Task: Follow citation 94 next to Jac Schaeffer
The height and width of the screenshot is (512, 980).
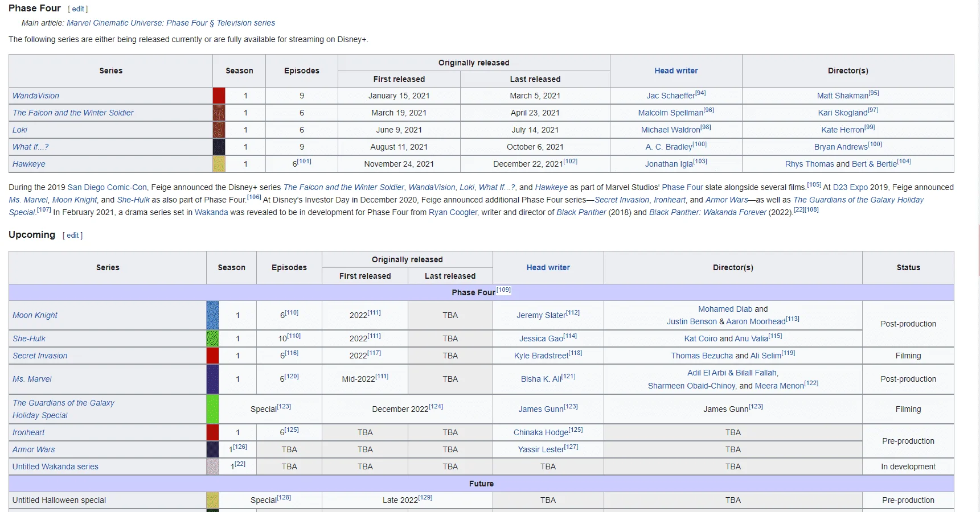Action: pyautogui.click(x=701, y=93)
